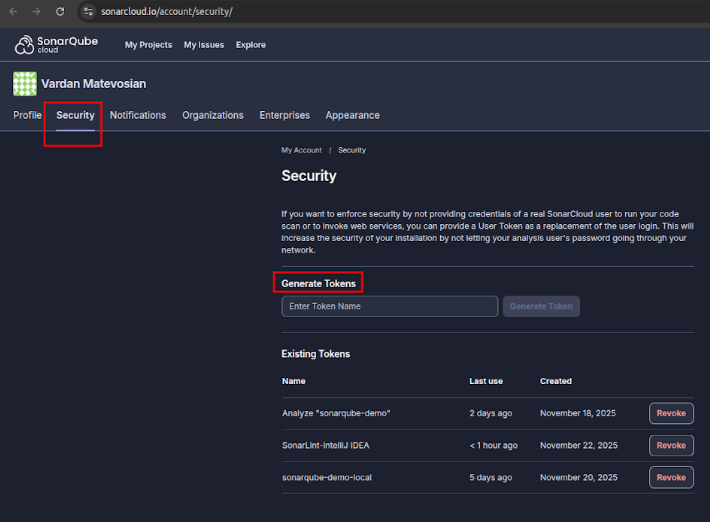Click the Vardan Matevosian avatar image
This screenshot has width=710, height=522.
coord(24,84)
